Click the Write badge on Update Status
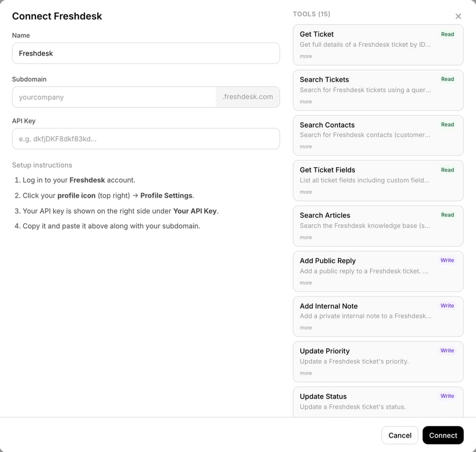The image size is (476, 452). (447, 396)
